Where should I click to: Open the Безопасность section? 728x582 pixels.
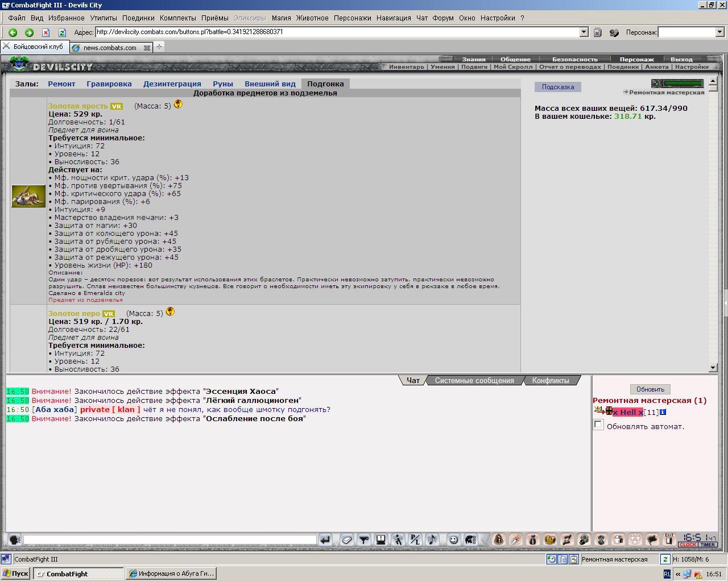(x=574, y=59)
